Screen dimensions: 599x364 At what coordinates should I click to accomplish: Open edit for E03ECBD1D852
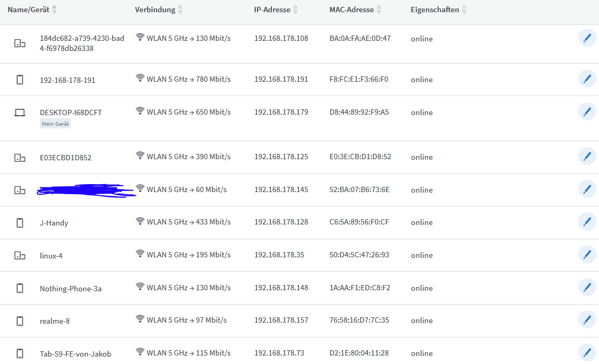[x=587, y=157]
